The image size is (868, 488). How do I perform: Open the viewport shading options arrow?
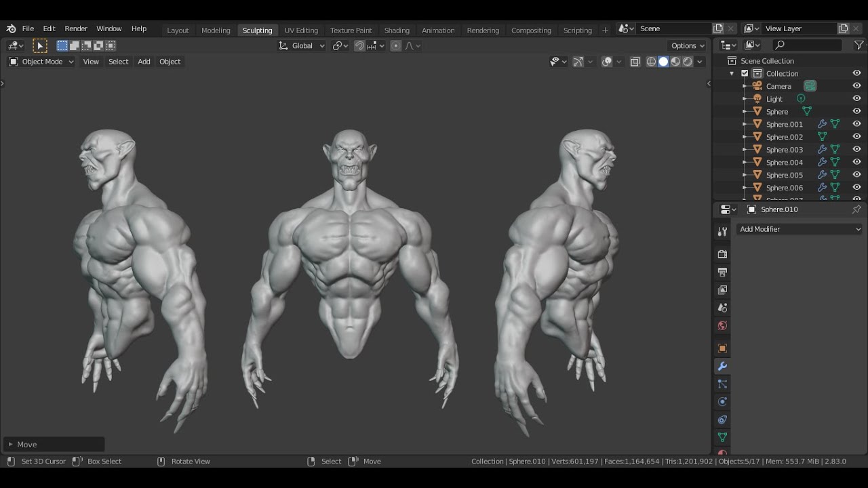(700, 62)
